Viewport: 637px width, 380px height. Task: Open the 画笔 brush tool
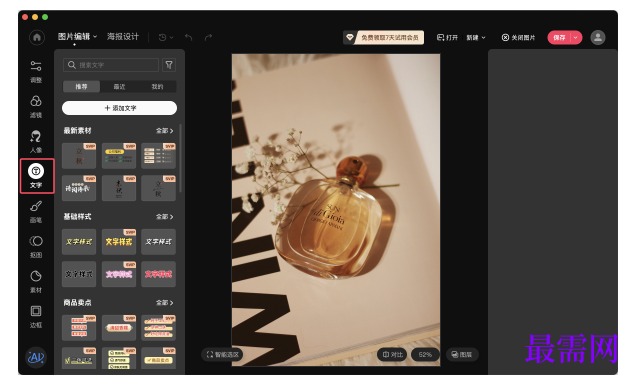pos(36,211)
